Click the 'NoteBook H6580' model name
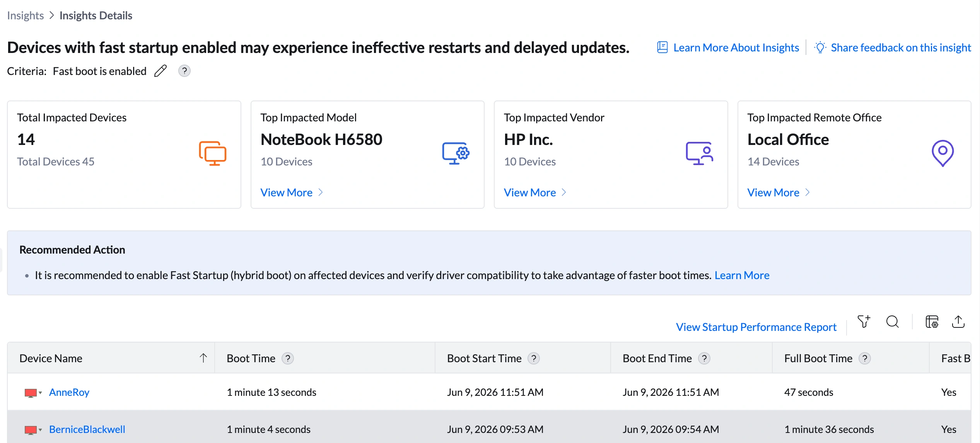 coord(321,140)
